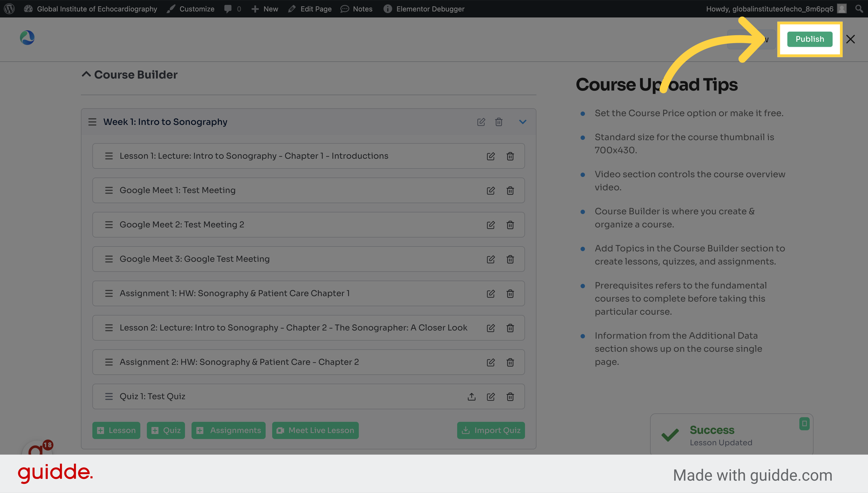The image size is (868, 493).
Task: Click the edit icon for Assignment 1 HW
Action: click(491, 293)
